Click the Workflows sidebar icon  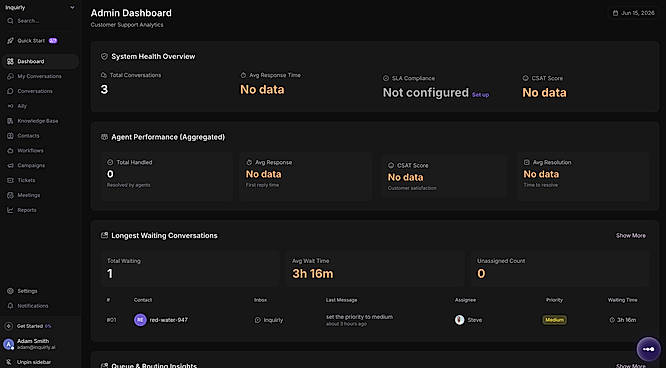click(10, 151)
